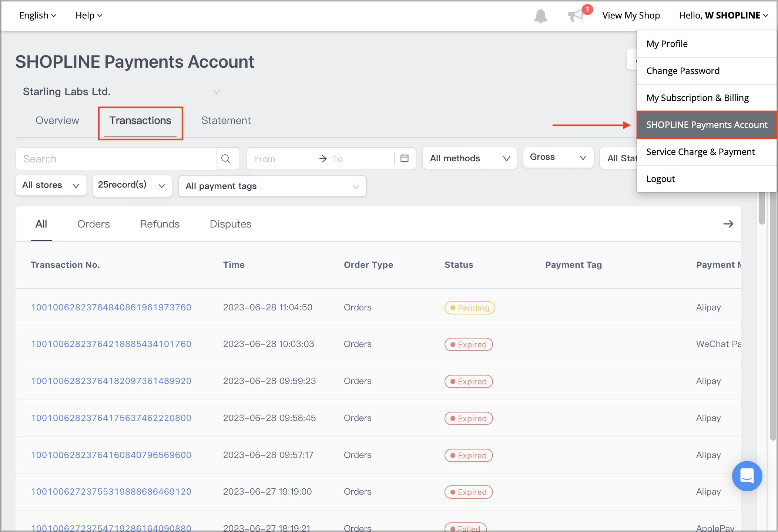
Task: Click the Order Type column header
Action: 369,265
